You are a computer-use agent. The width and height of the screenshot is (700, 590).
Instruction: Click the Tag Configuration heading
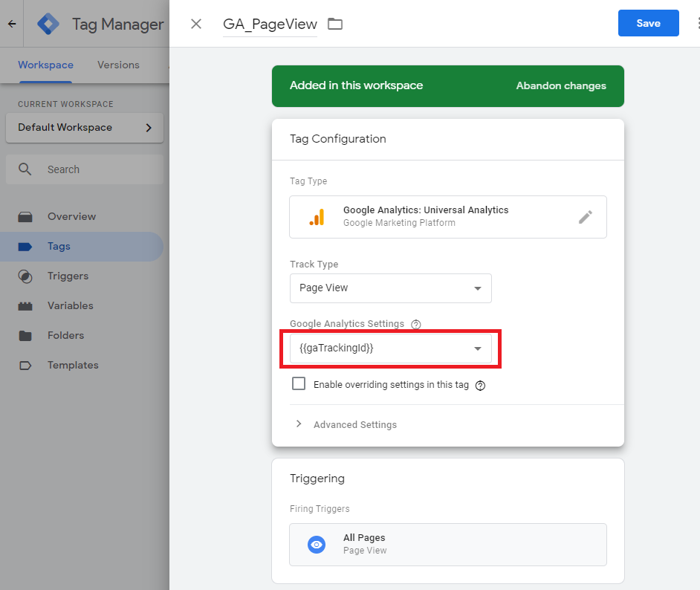click(x=338, y=139)
